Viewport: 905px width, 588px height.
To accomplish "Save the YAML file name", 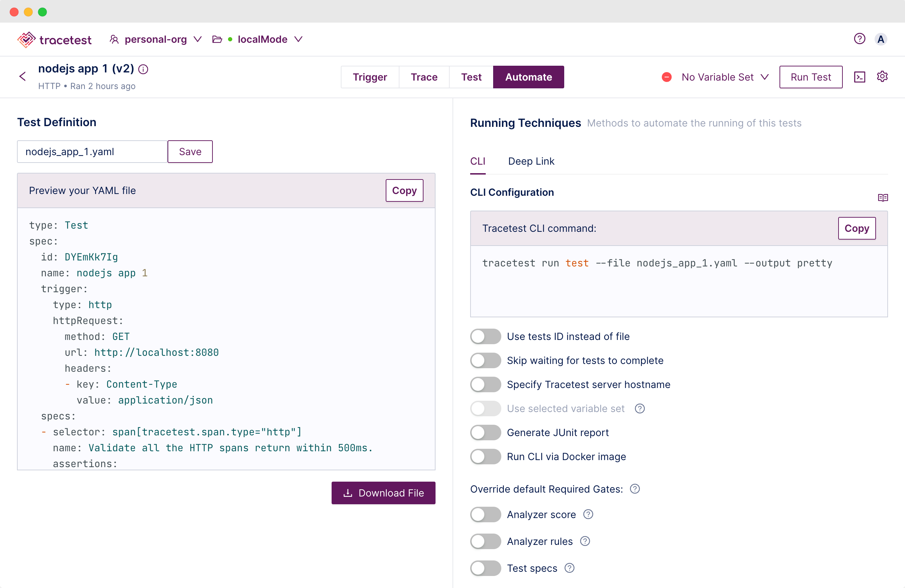I will coord(190,152).
